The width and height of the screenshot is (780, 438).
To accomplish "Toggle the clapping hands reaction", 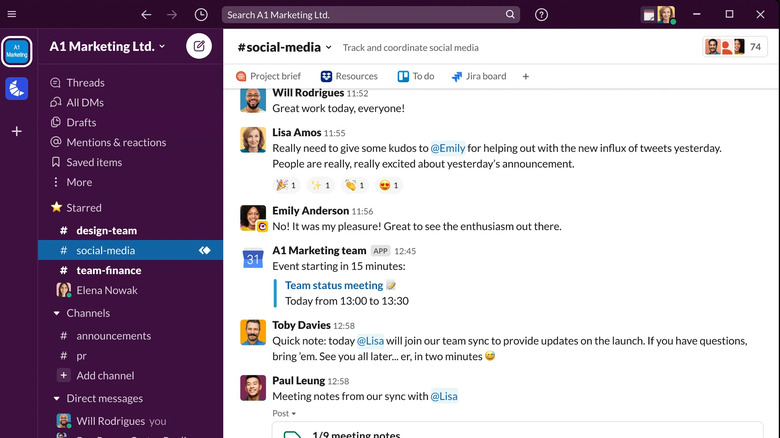I will tap(355, 185).
